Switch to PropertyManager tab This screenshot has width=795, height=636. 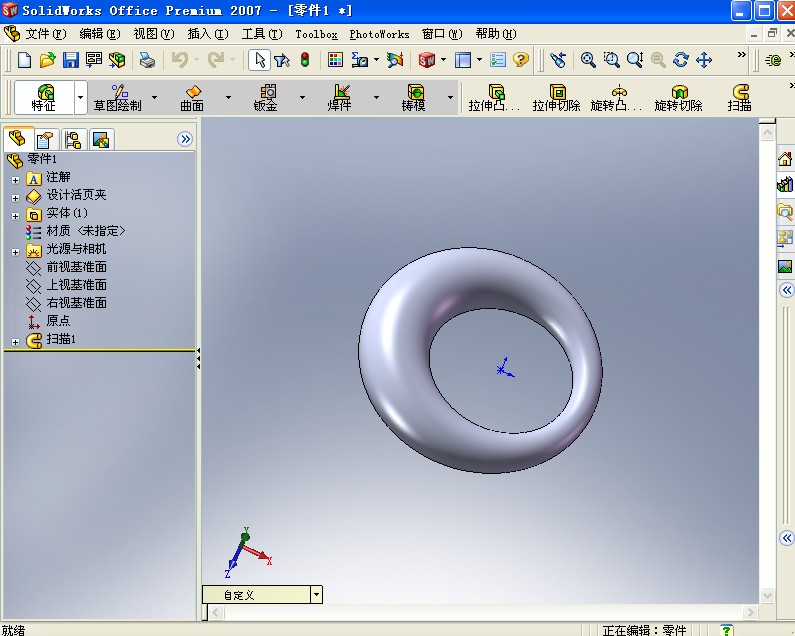(45, 139)
